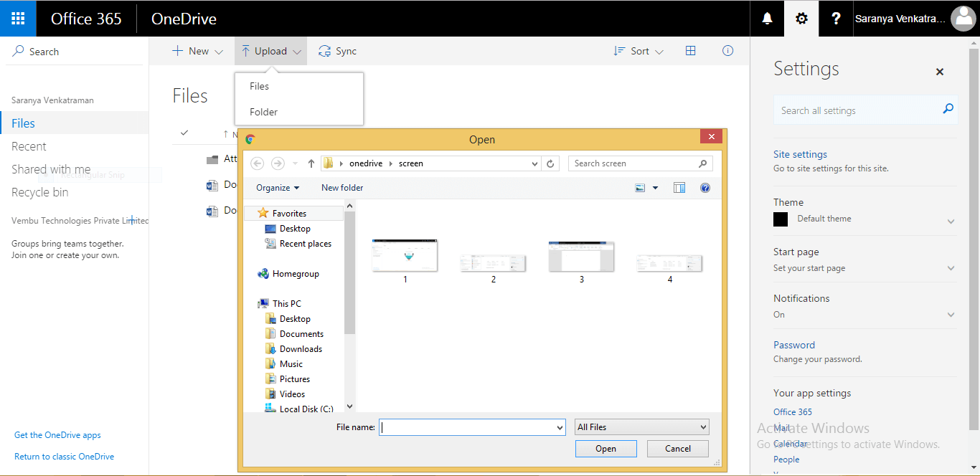Open Office 365 app settings link
980x476 pixels.
793,412
